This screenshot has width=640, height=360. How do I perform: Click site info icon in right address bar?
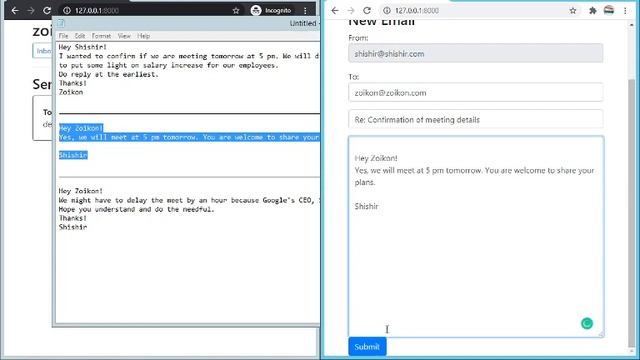[387, 11]
